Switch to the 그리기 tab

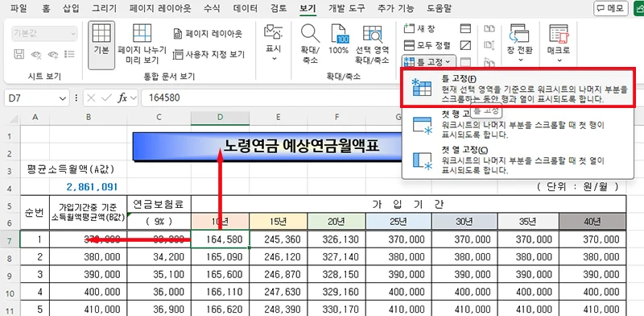[105, 8]
